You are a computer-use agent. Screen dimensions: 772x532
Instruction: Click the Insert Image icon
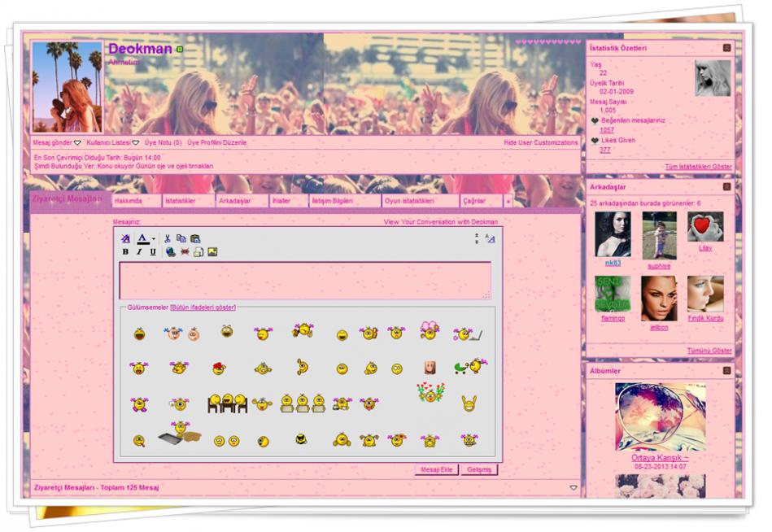click(212, 252)
